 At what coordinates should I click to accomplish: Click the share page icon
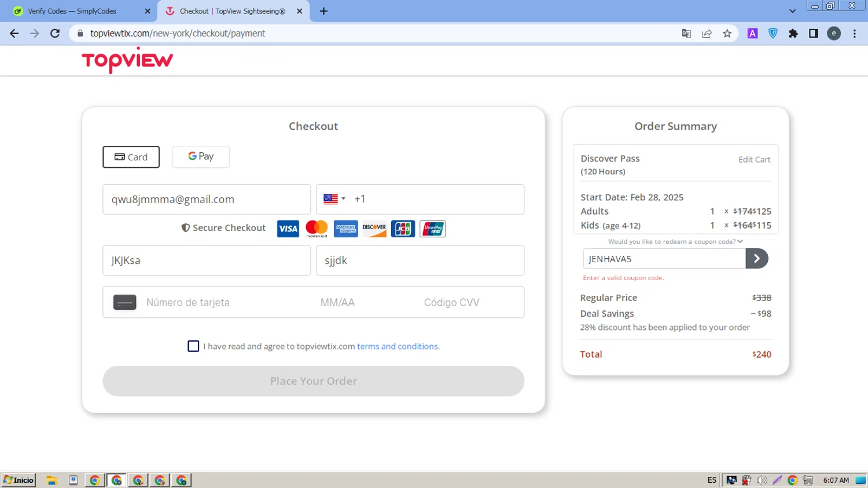pyautogui.click(x=707, y=34)
